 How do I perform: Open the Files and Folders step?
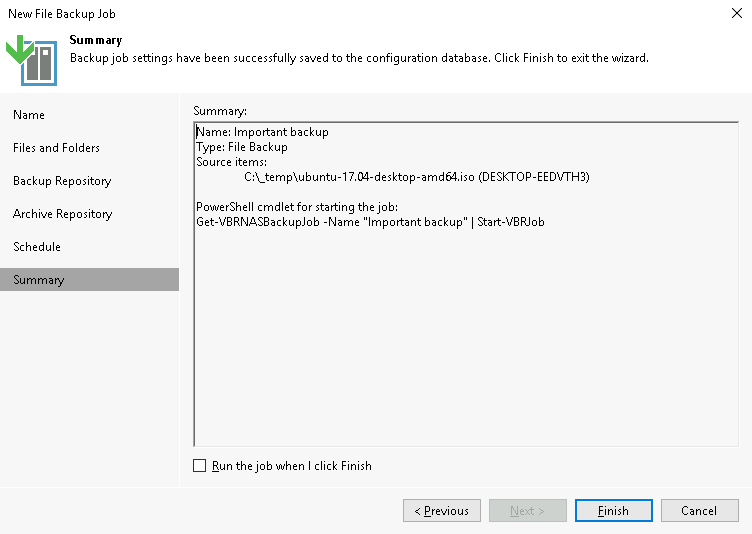[56, 148]
